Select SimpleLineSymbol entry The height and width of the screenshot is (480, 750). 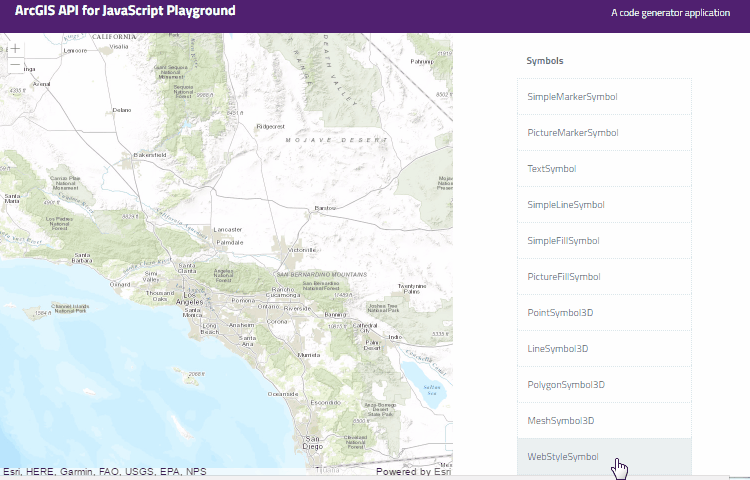[x=604, y=205]
